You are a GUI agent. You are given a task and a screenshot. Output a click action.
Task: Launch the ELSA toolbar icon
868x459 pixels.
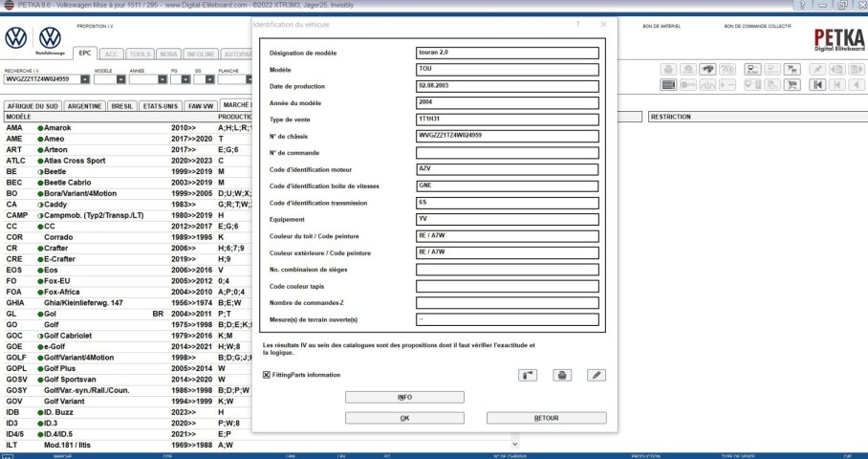[753, 69]
